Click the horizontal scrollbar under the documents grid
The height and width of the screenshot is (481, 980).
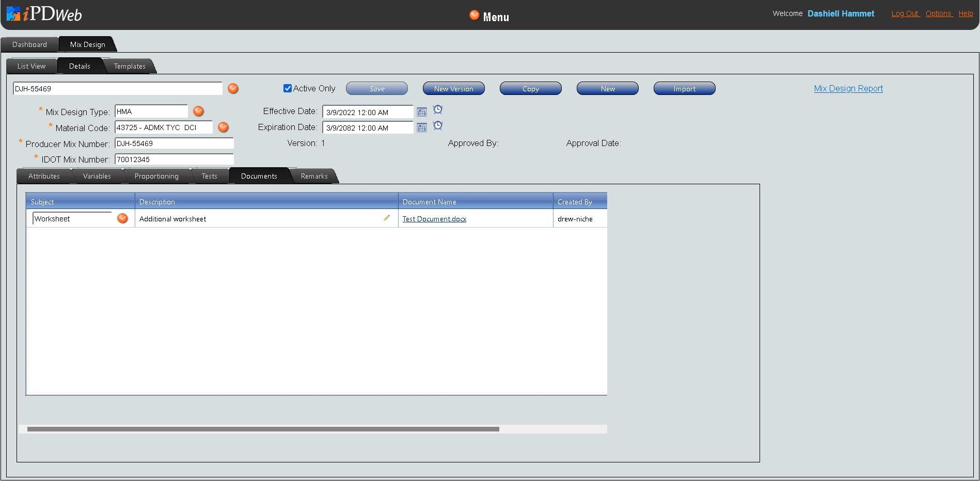point(263,429)
